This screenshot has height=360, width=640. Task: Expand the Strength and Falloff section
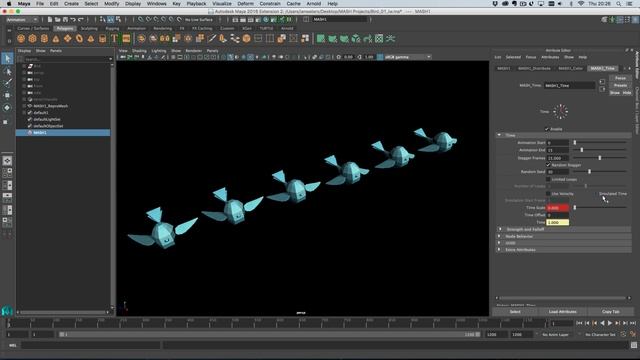point(499,229)
